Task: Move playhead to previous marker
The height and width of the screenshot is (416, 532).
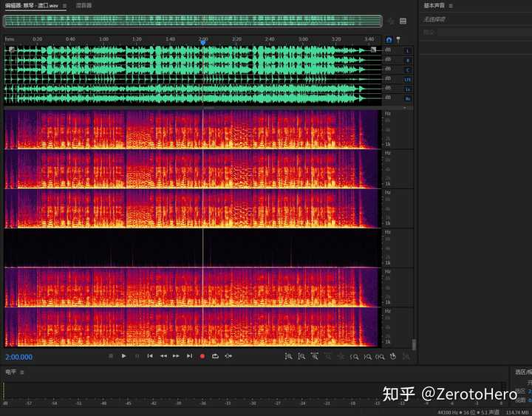Action: (150, 356)
